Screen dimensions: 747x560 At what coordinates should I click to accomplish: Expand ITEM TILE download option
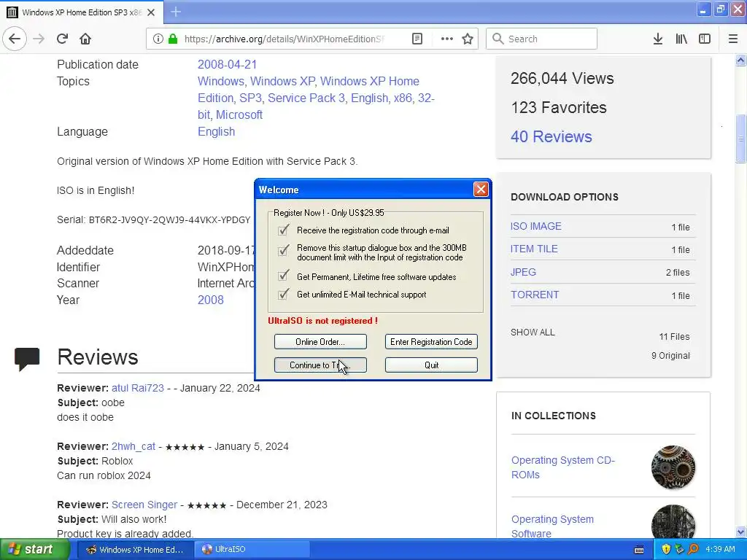(534, 249)
